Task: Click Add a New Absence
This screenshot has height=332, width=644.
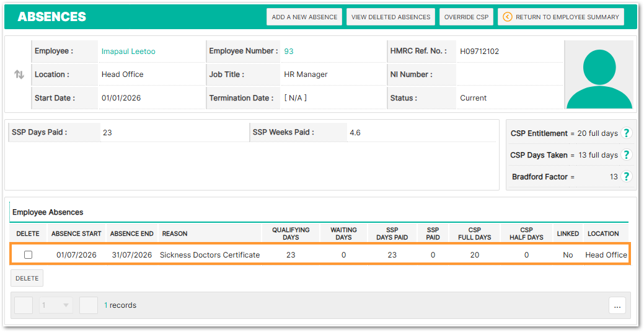Action: click(304, 17)
